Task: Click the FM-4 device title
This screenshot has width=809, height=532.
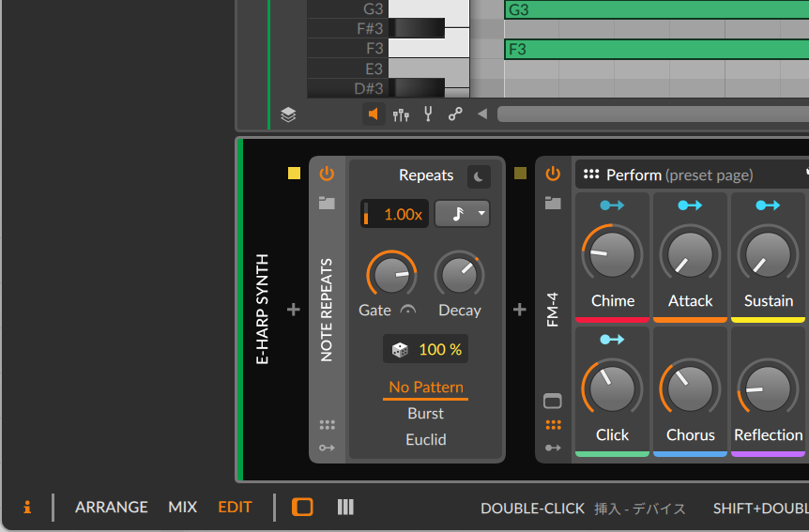Action: (553, 310)
